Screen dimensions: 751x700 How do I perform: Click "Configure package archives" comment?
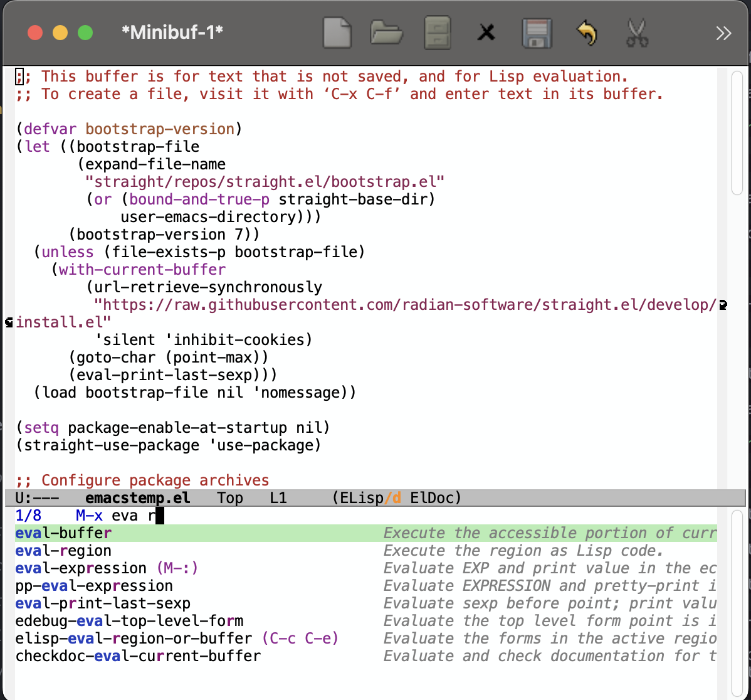[155, 480]
